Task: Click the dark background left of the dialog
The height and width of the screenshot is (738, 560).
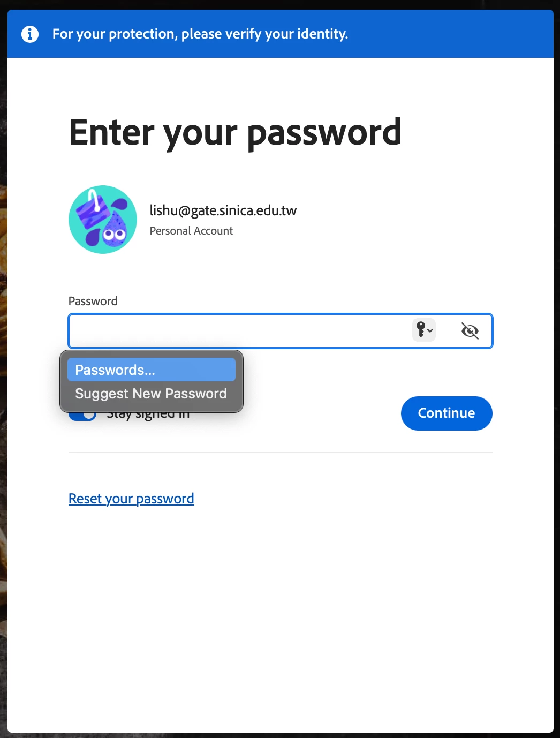Action: 3,375
